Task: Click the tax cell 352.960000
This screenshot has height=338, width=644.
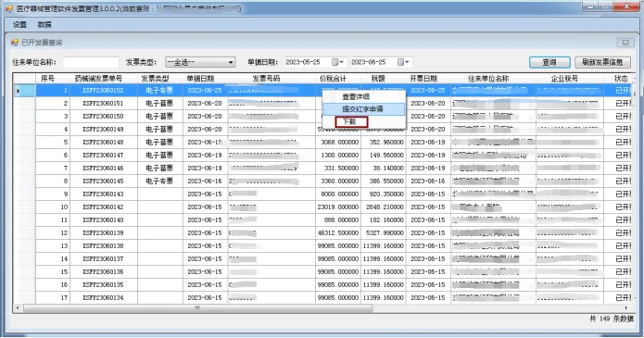Action: 384,142
